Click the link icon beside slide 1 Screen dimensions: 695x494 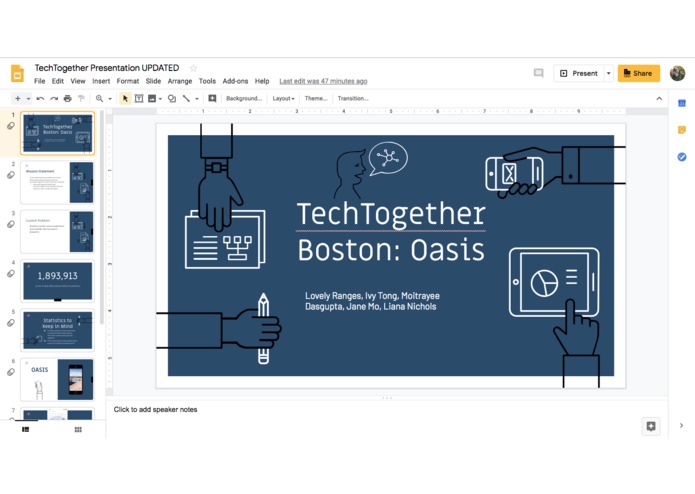11,126
